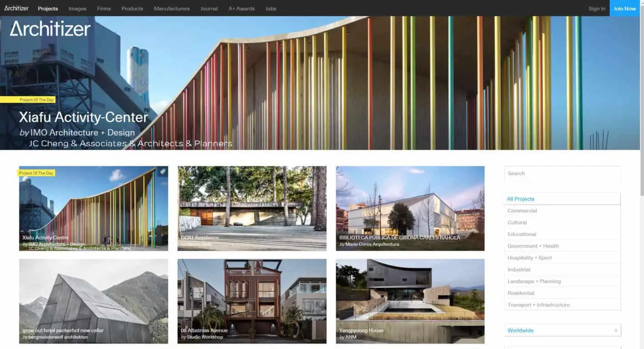Click the large Architizer logo on the hero banner
644x349 pixels.
point(50,29)
